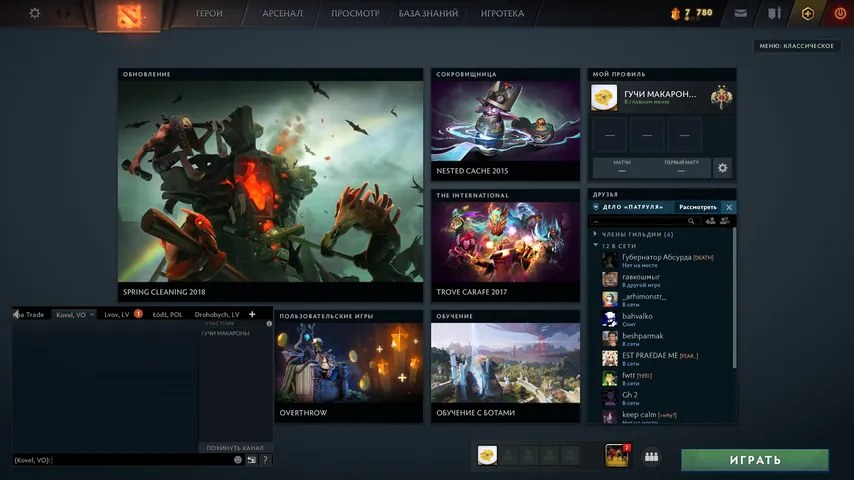Open the armory shield and sword icon
The image size is (854, 480).
coord(774,13)
